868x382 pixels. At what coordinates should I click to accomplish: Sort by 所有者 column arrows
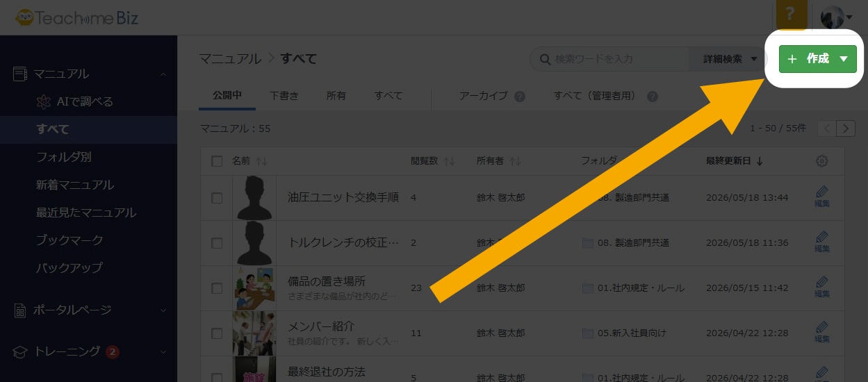pos(515,161)
